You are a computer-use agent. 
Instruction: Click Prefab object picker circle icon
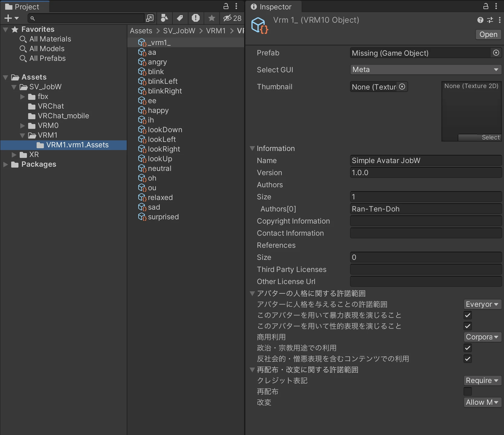pyautogui.click(x=496, y=53)
